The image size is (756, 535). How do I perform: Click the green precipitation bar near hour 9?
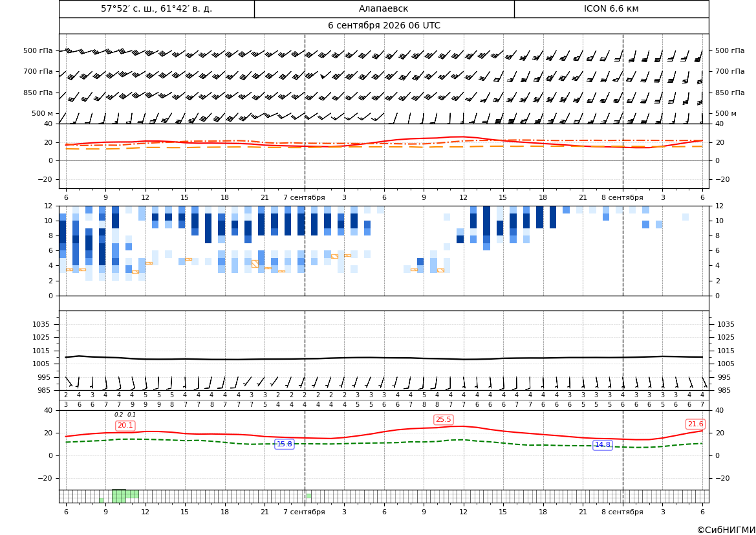[x=102, y=500]
